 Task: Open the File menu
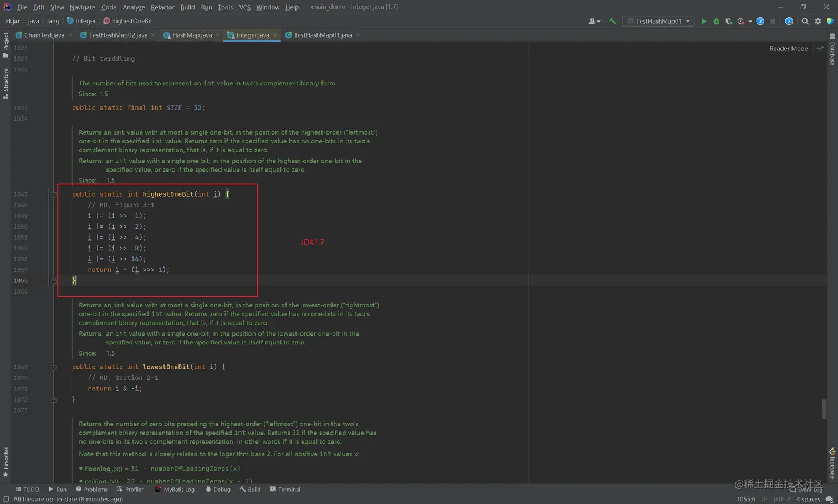click(x=22, y=7)
